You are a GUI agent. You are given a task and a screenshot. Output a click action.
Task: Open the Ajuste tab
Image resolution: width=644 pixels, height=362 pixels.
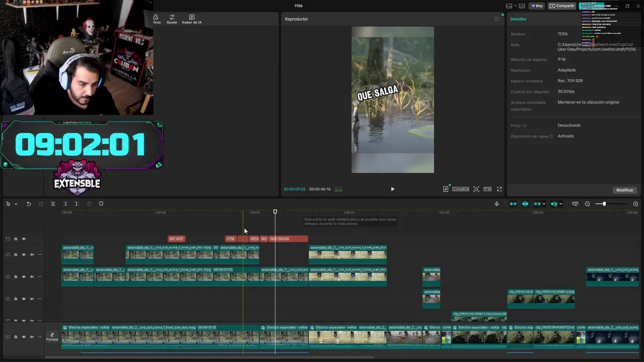click(x=172, y=19)
